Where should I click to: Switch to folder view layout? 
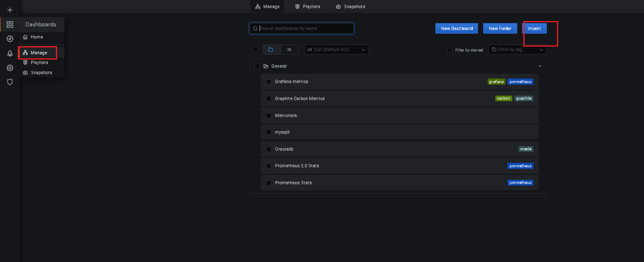[x=271, y=49]
